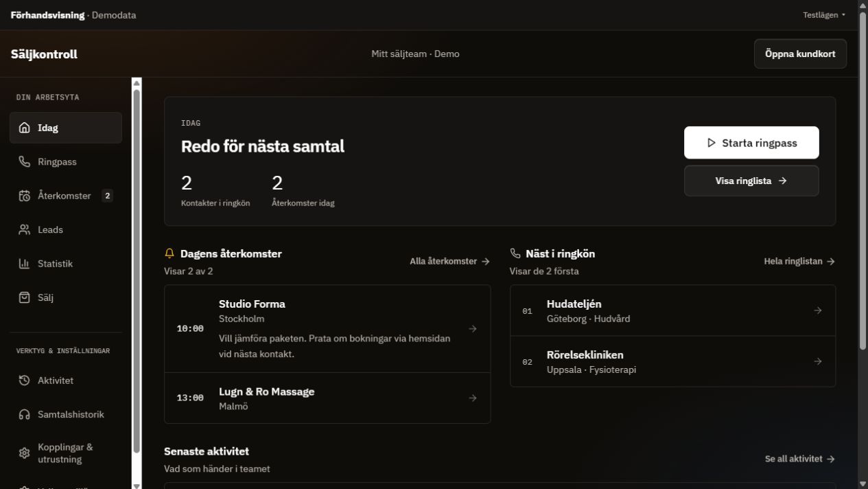Open the Lugn & Ro Massage callback

point(327,398)
